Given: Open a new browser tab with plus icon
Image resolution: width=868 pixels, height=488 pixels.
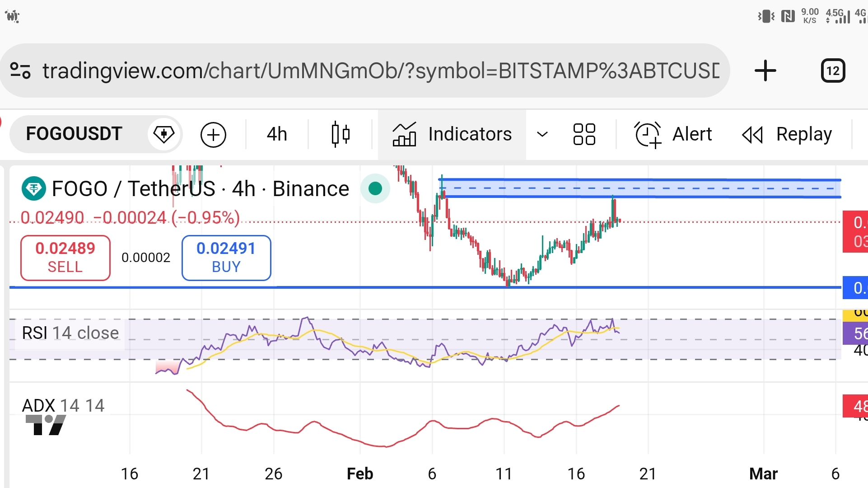Looking at the screenshot, I should (x=765, y=71).
